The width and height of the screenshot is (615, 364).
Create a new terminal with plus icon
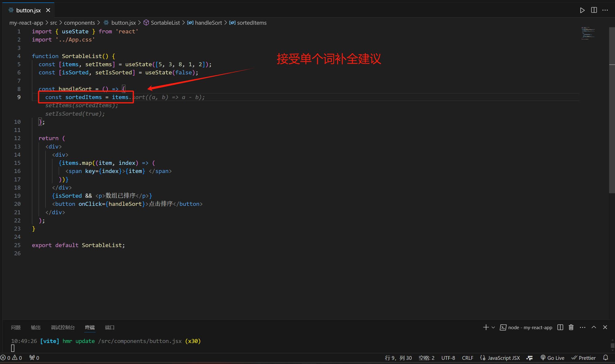pos(486,327)
